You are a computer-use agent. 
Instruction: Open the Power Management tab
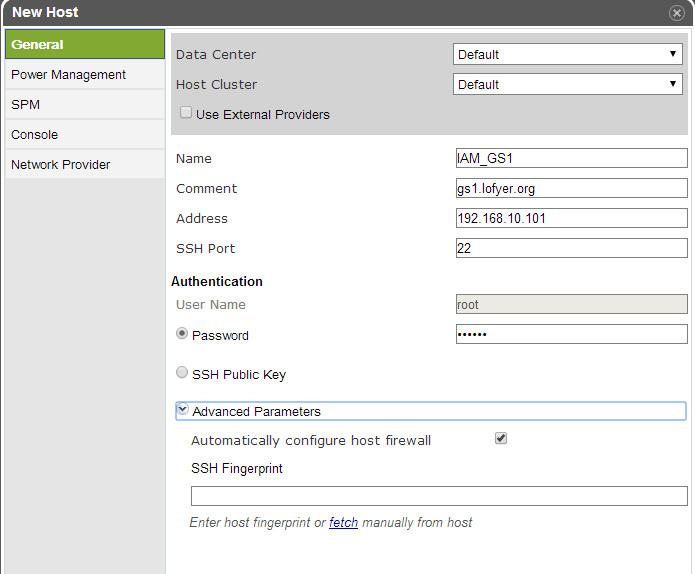(x=85, y=74)
